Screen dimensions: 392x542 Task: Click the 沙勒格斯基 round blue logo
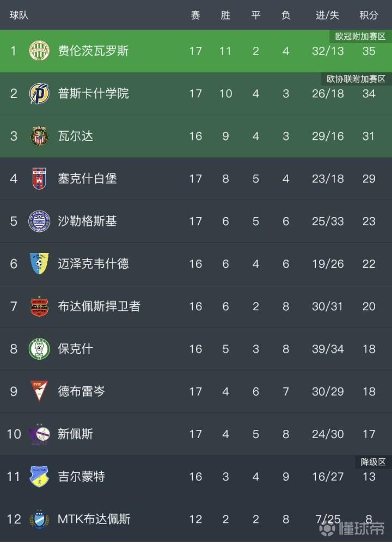(x=39, y=221)
